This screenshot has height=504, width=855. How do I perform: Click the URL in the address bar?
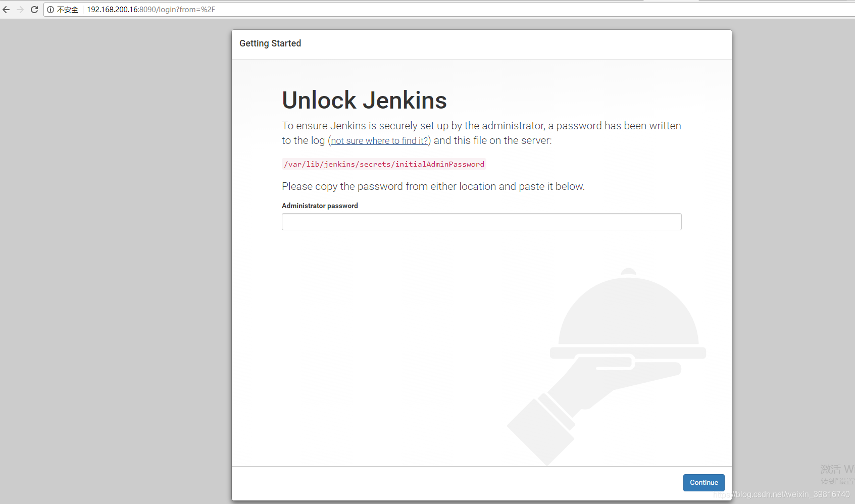pos(151,10)
